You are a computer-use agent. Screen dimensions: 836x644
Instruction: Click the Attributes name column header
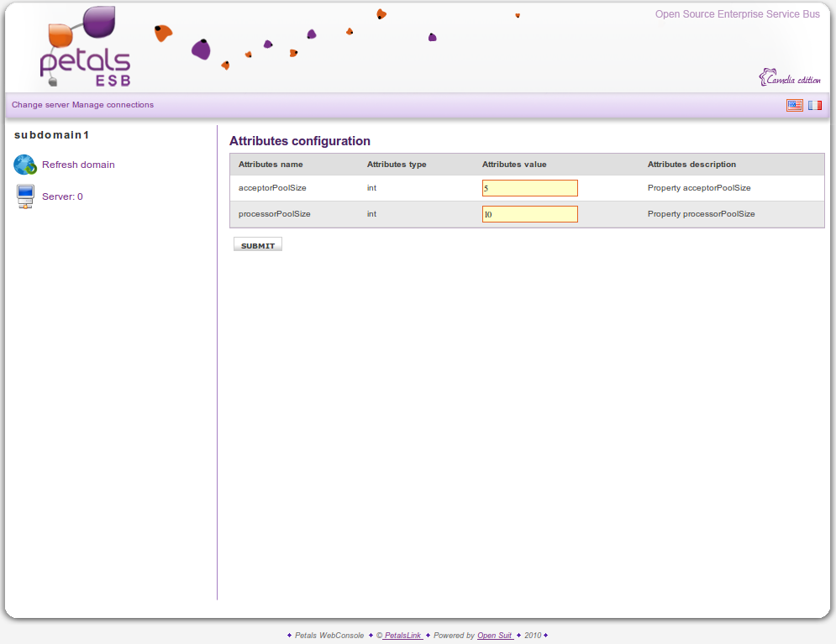[x=271, y=165]
